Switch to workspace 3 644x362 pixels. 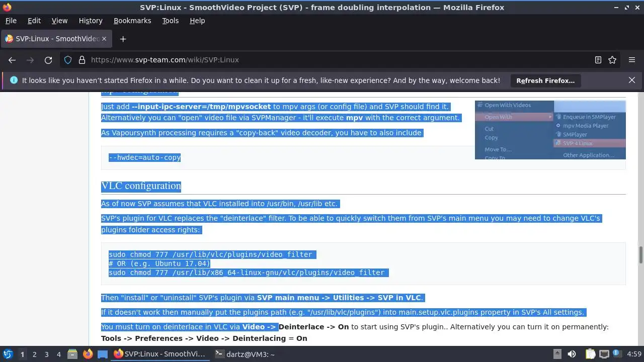pos(46,354)
